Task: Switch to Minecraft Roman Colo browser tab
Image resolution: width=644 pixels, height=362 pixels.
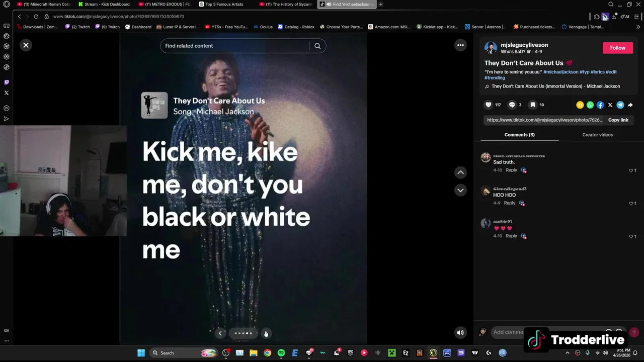Action: click(x=43, y=4)
